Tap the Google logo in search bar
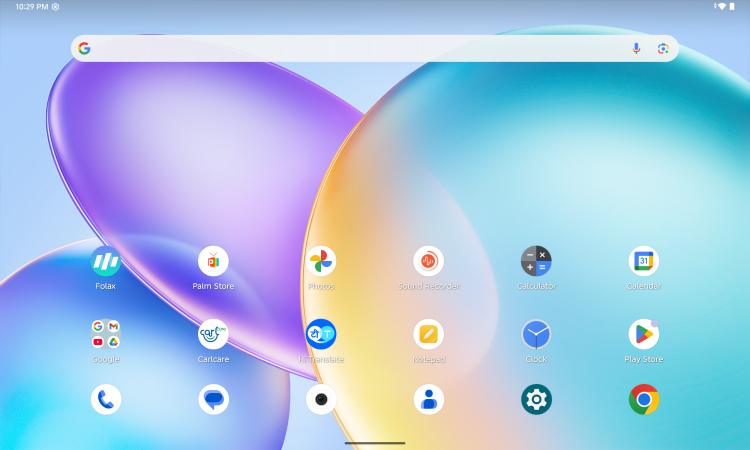Image resolution: width=750 pixels, height=450 pixels. coord(84,48)
